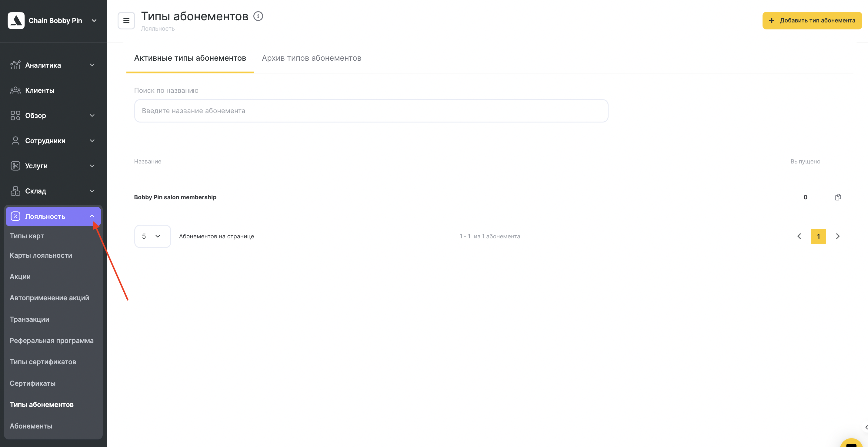Image resolution: width=868 pixels, height=447 pixels.
Task: Expand the Услуги menu chevron
Action: click(x=92, y=166)
